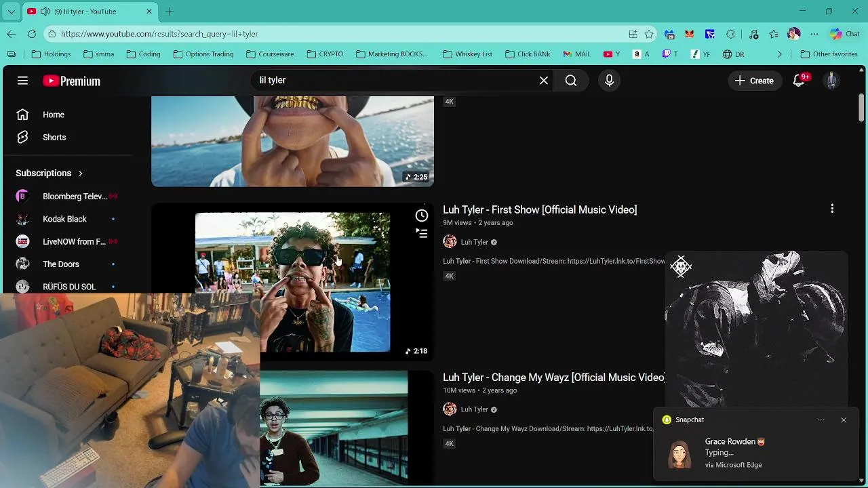Run search with magnifier button

[x=571, y=81]
